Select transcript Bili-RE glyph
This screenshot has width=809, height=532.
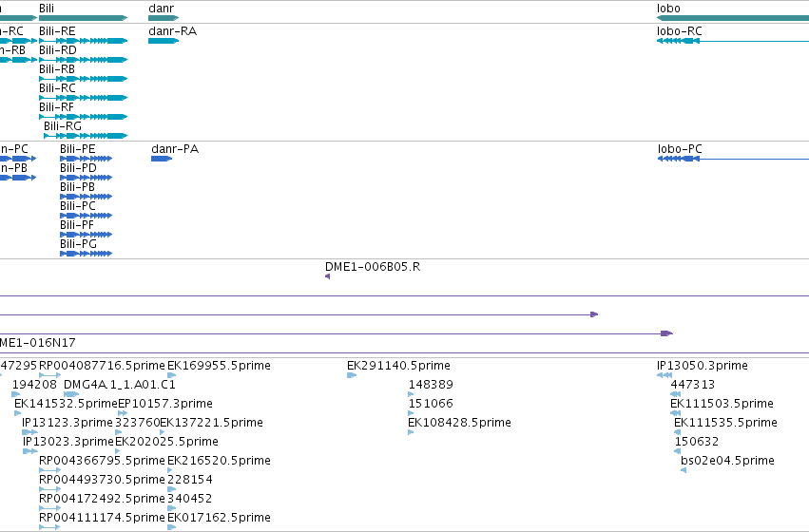tap(83, 41)
